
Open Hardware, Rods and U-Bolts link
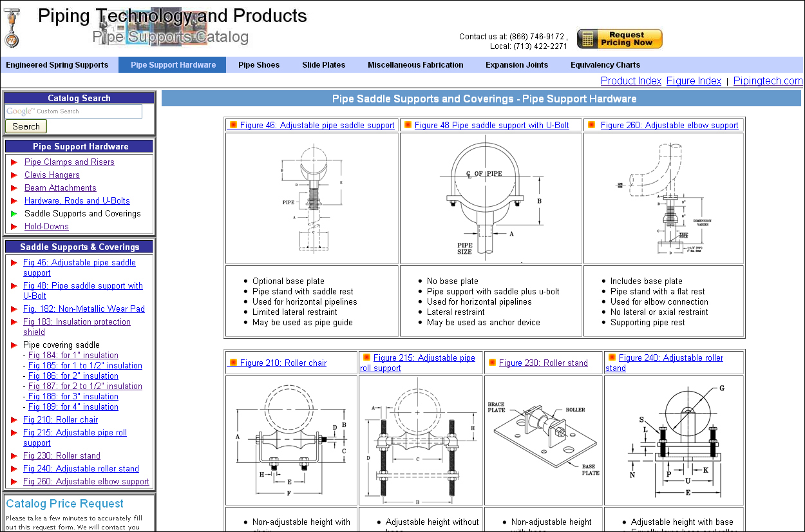(x=77, y=201)
